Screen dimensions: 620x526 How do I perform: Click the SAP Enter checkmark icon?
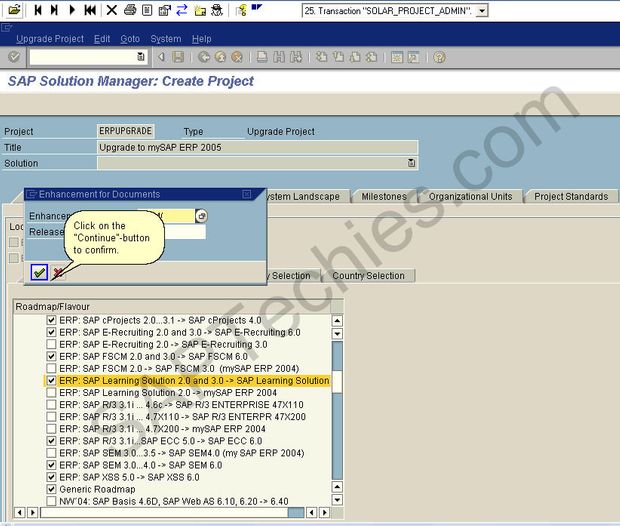point(14,57)
